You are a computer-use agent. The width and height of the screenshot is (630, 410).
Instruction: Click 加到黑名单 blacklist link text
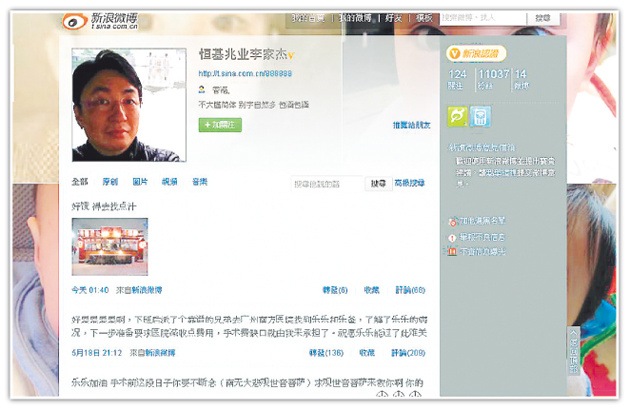tap(482, 221)
